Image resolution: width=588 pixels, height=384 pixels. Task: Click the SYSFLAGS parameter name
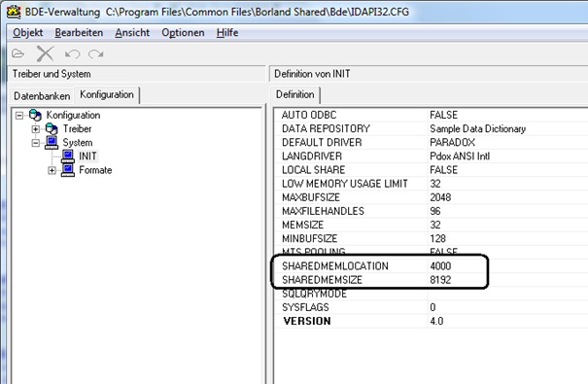point(305,307)
